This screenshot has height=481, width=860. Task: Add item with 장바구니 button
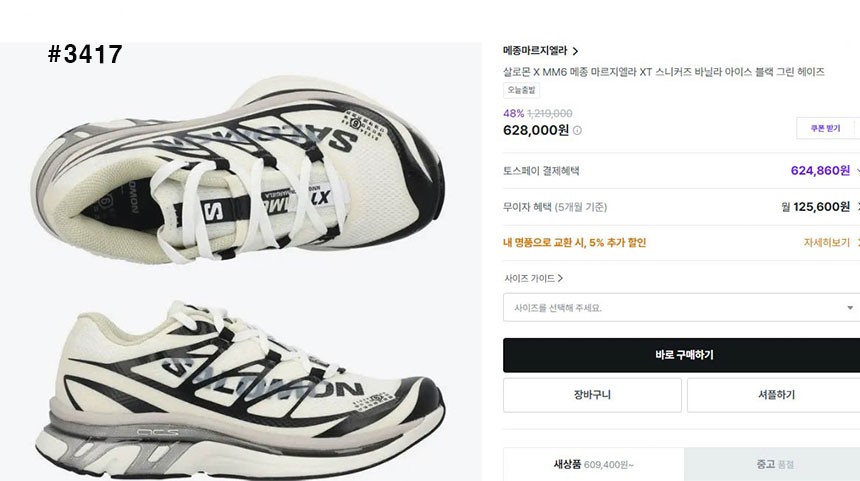click(x=591, y=395)
